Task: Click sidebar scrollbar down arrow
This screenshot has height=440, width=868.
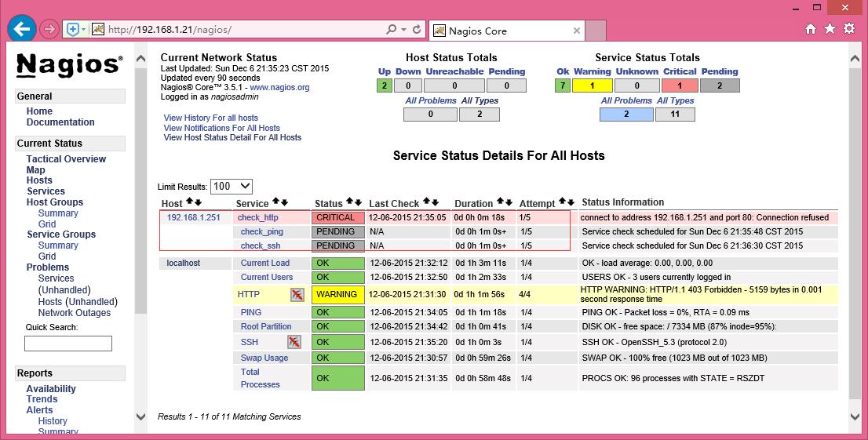Action: (x=140, y=416)
